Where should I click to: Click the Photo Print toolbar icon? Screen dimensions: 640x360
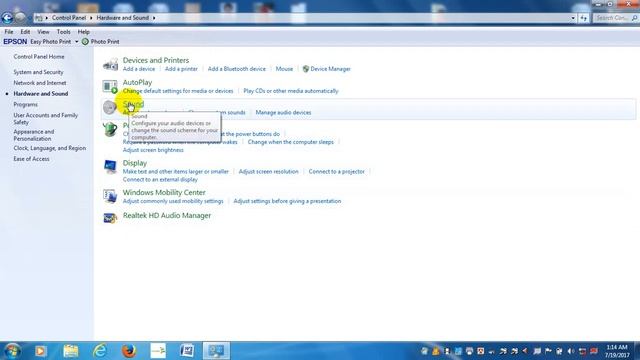(85, 42)
